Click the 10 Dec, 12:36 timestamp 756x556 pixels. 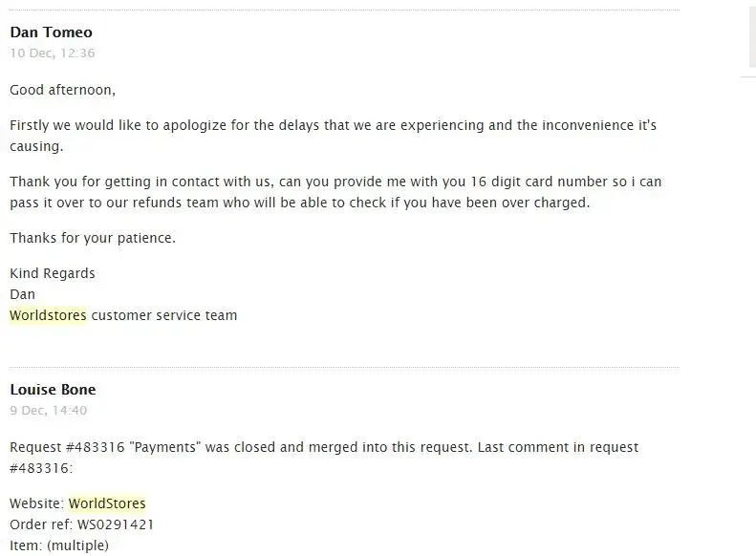52,53
